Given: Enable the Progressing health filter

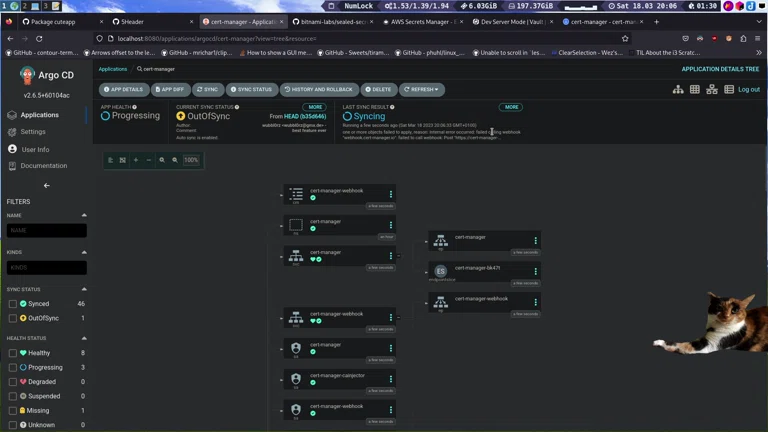Looking at the screenshot, I should pyautogui.click(x=13, y=367).
